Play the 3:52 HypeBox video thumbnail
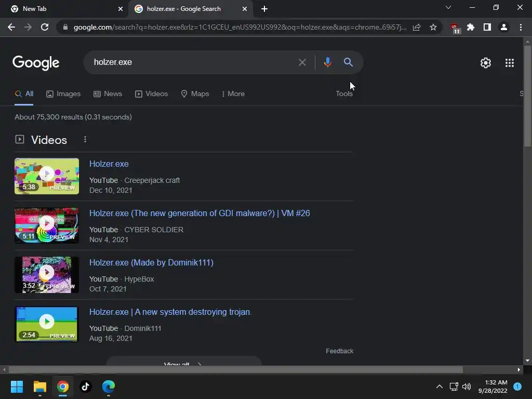 [47, 275]
